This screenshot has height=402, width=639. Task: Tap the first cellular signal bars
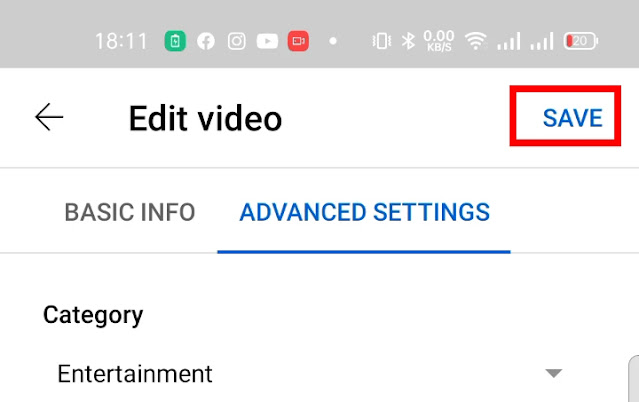[509, 41]
